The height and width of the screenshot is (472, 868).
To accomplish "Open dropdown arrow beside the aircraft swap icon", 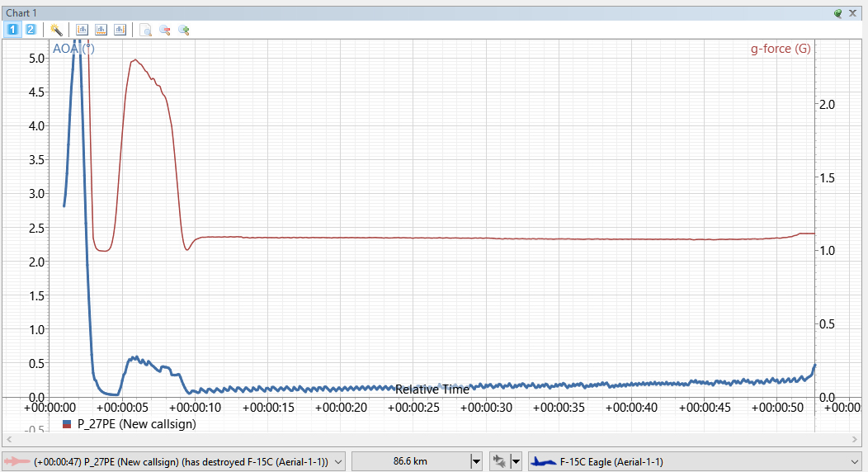I will tap(516, 461).
